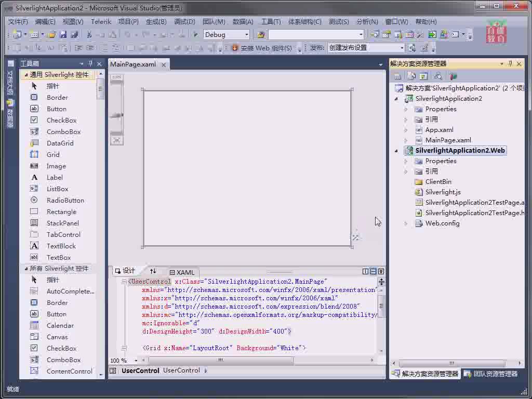
Task: Click the find combo box text field
Action: click(313, 35)
